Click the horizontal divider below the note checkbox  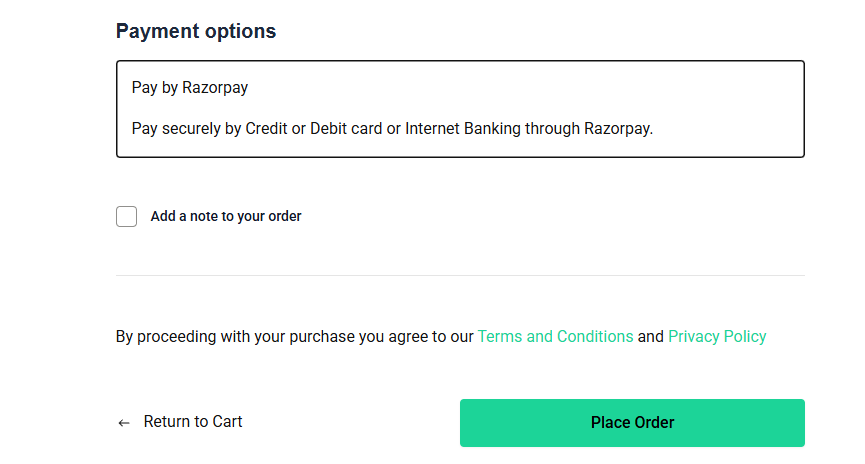(x=460, y=275)
